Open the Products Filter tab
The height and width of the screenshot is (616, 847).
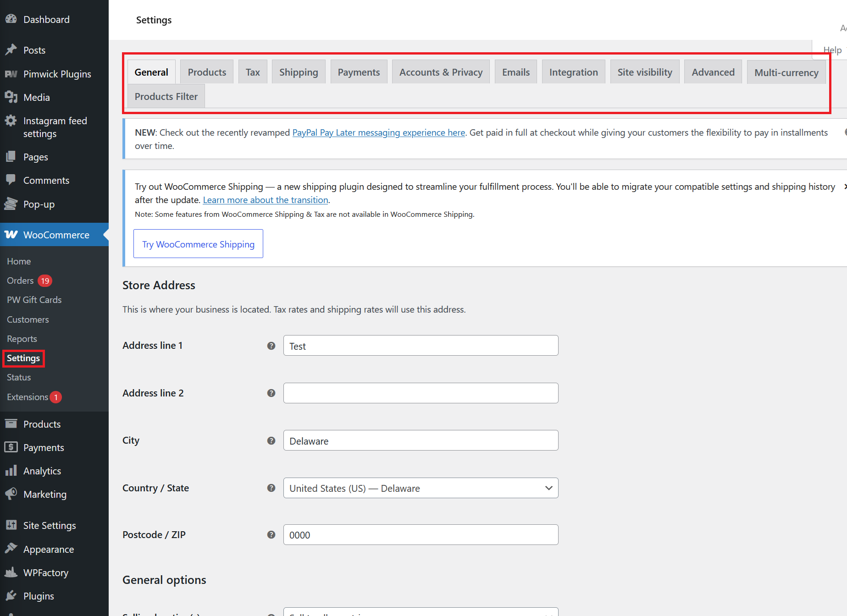[x=166, y=96]
